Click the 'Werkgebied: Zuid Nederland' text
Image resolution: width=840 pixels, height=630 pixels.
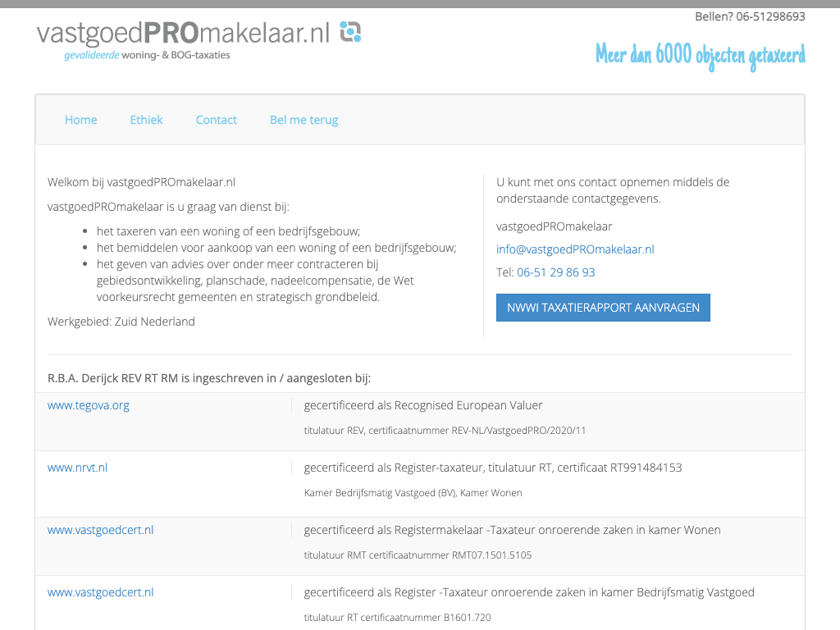click(121, 322)
